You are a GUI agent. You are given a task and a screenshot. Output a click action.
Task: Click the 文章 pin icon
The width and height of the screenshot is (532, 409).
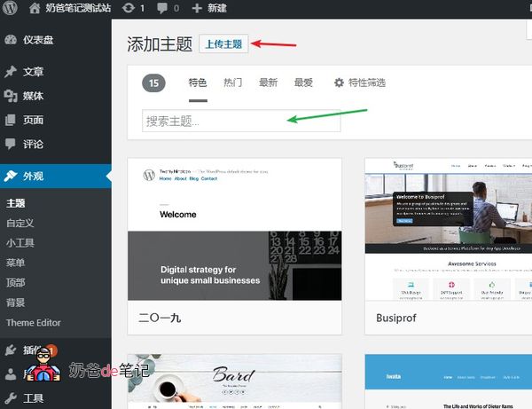pyautogui.click(x=11, y=71)
